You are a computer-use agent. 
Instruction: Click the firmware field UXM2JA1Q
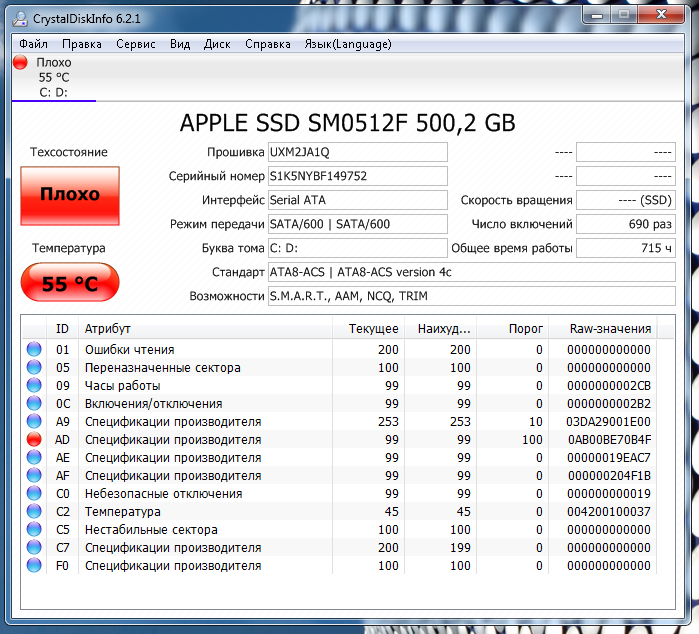[x=357, y=152]
